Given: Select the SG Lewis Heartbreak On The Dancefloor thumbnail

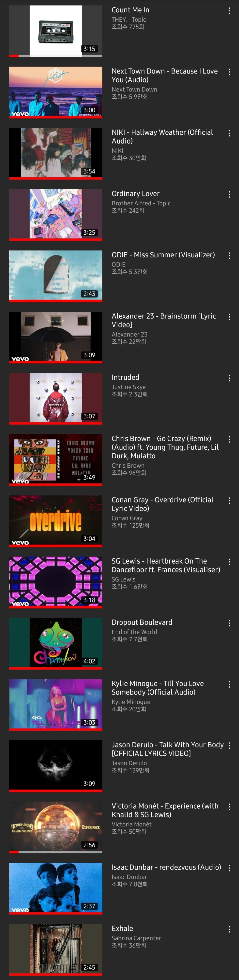Looking at the screenshot, I should (x=56, y=581).
